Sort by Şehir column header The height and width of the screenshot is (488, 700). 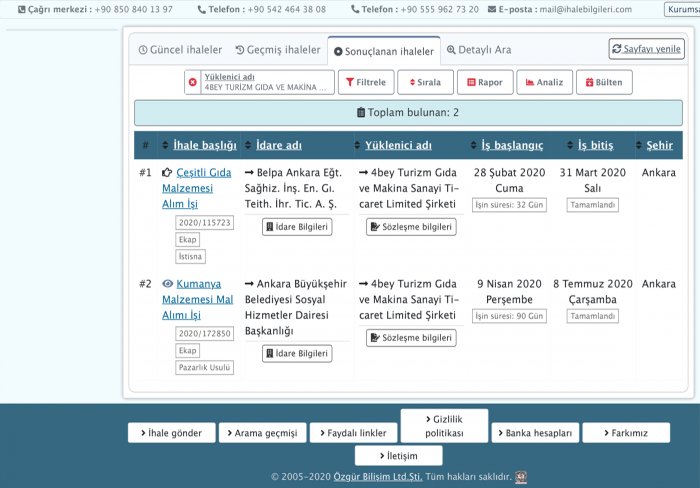pyautogui.click(x=659, y=145)
